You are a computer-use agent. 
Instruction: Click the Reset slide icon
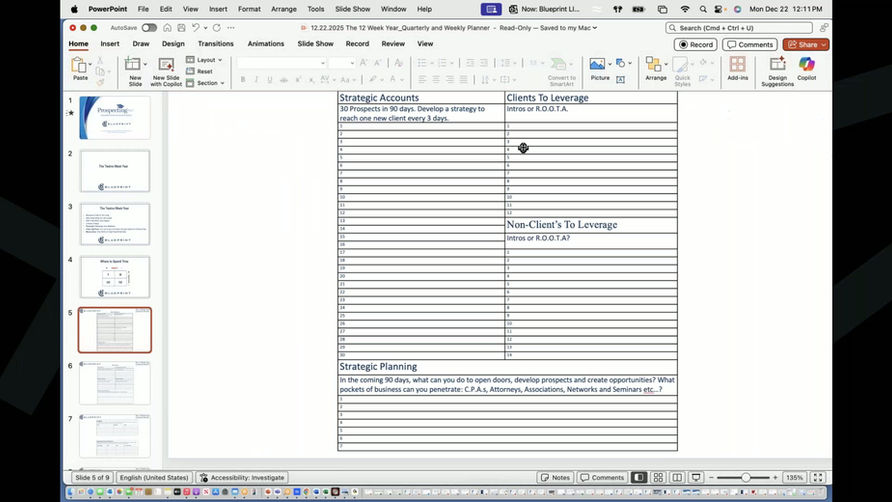pos(190,71)
